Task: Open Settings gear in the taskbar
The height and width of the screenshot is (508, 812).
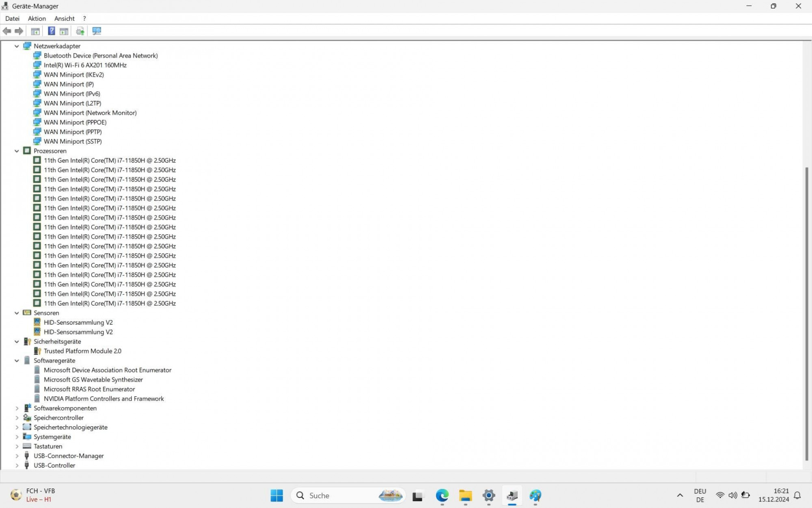Action: [x=489, y=496]
